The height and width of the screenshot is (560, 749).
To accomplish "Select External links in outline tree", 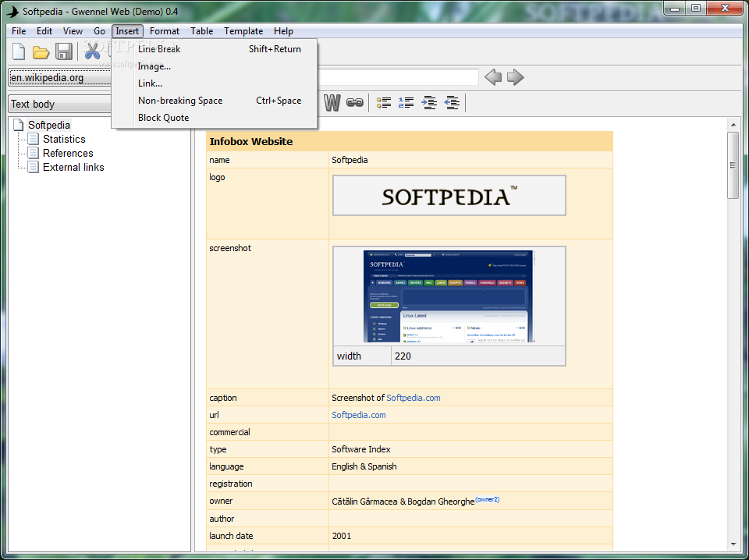I will 73,167.
